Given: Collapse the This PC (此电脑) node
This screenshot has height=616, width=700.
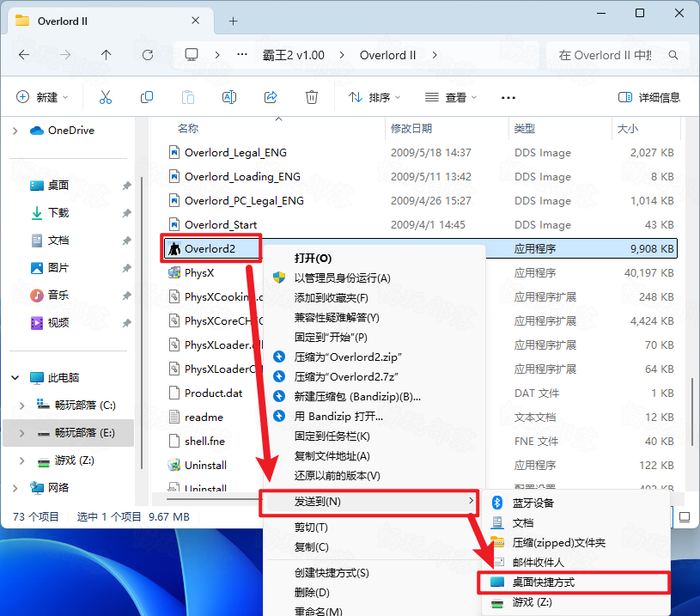Looking at the screenshot, I should (x=15, y=377).
